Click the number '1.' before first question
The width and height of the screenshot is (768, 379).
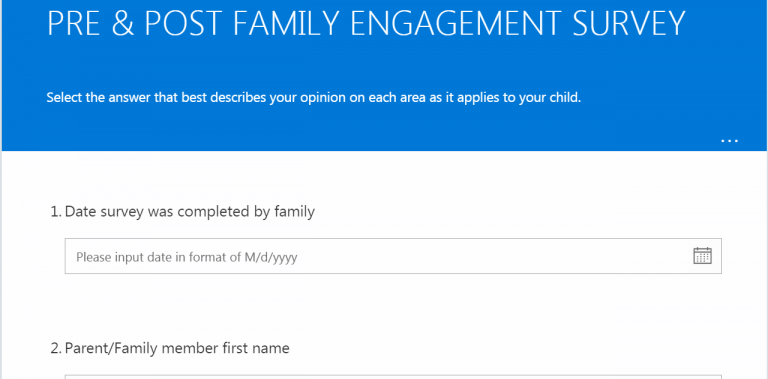pos(56,212)
